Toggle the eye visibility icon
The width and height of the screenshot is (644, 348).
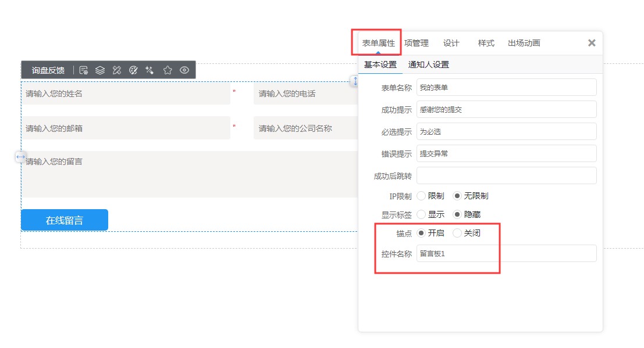(x=184, y=70)
